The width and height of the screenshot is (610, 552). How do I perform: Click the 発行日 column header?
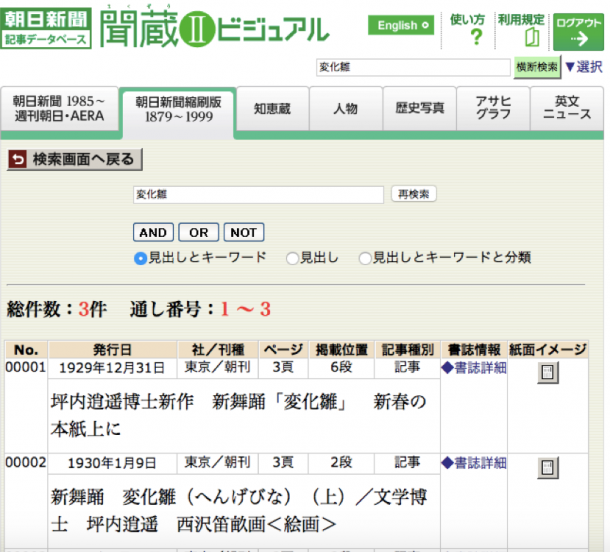[112, 349]
